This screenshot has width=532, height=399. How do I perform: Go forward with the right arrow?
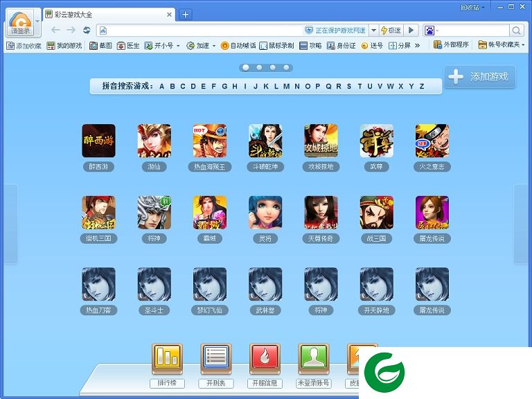[x=71, y=30]
